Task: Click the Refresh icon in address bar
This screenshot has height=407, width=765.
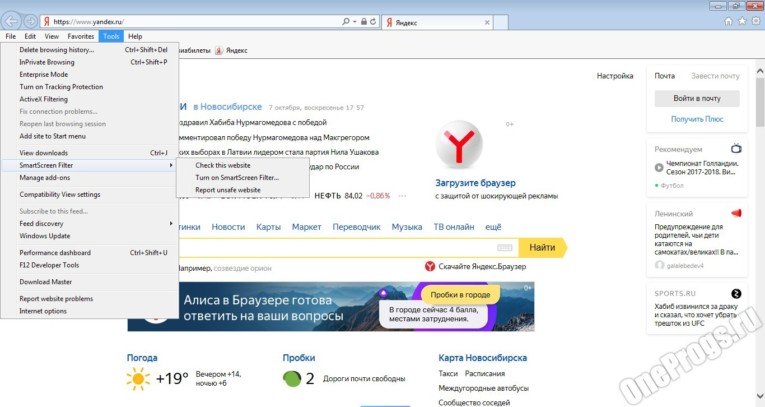Action: pos(373,21)
